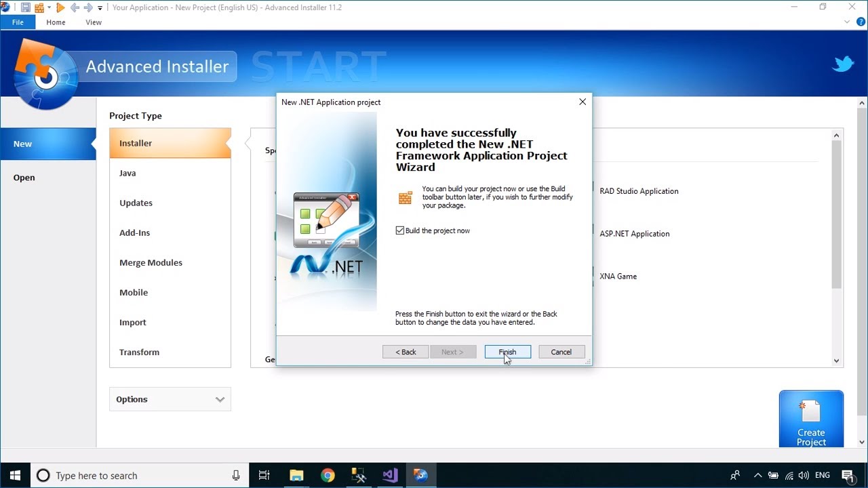
Task: Click the Cancel button in wizard
Action: [x=561, y=352]
